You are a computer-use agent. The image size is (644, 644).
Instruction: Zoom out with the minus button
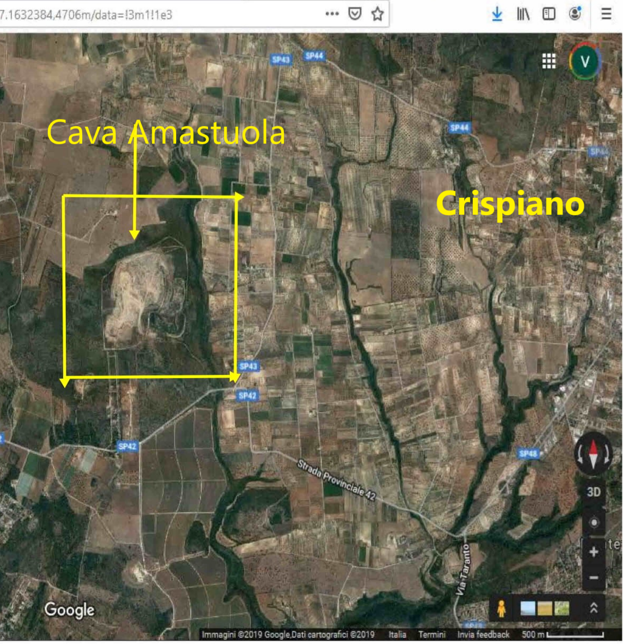pyautogui.click(x=594, y=578)
